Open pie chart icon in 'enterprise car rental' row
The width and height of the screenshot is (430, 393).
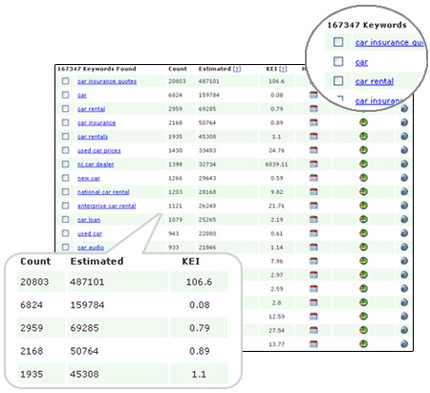(363, 206)
